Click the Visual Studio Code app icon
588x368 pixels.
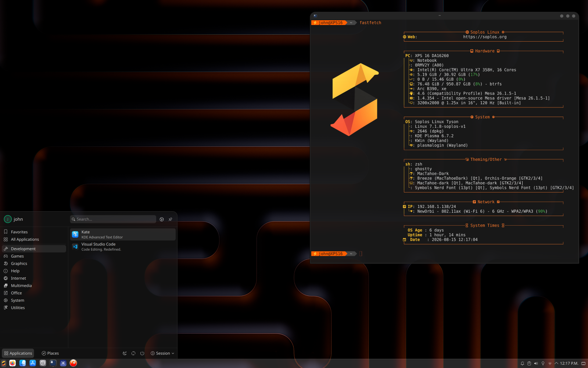(x=75, y=247)
